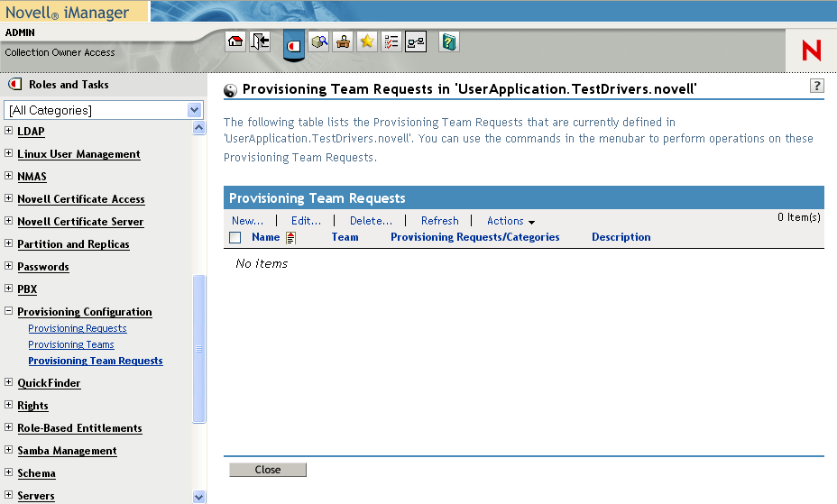Open the Linux User Management link
The width and height of the screenshot is (837, 504).
79,154
